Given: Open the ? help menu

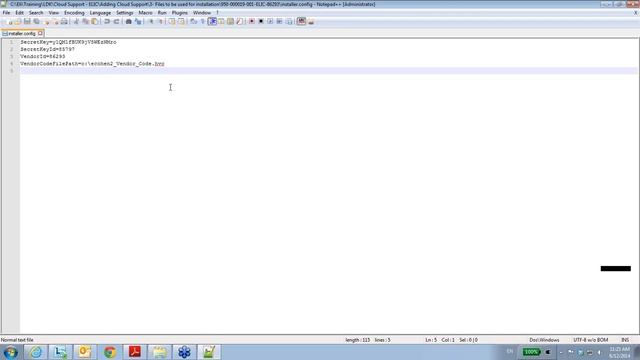Looking at the screenshot, I should click(x=217, y=13).
